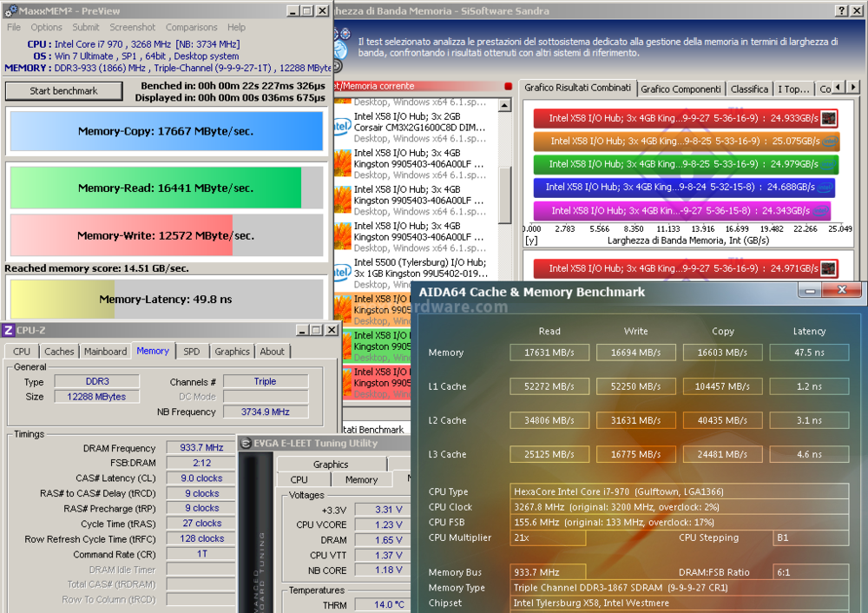The width and height of the screenshot is (868, 613).
Task: Click the Memory-Latency 49.8 ns bar
Action: coord(166,299)
